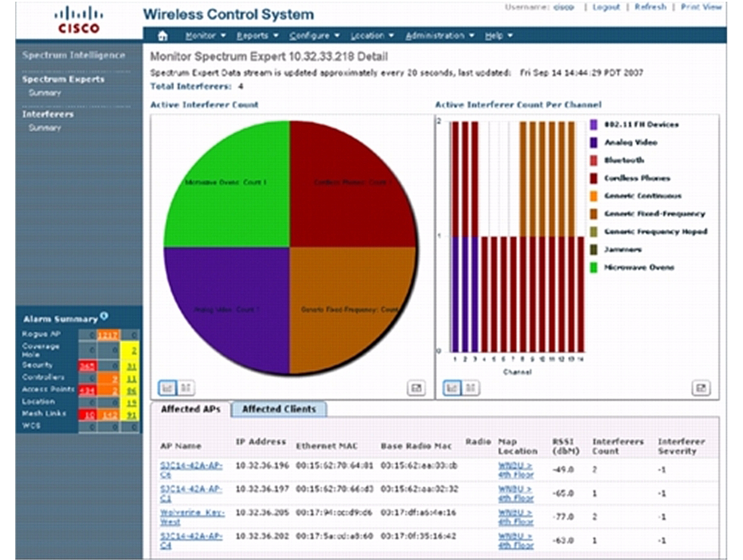Image resolution: width=743 pixels, height=560 pixels.
Task: Click the Bluetooth legend swatch
Action: [x=594, y=160]
